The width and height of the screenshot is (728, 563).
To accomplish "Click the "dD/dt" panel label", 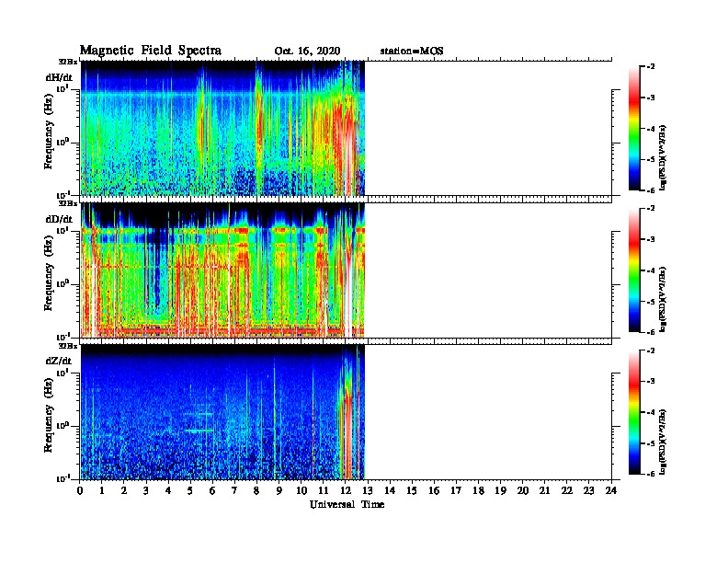I will pyautogui.click(x=59, y=219).
